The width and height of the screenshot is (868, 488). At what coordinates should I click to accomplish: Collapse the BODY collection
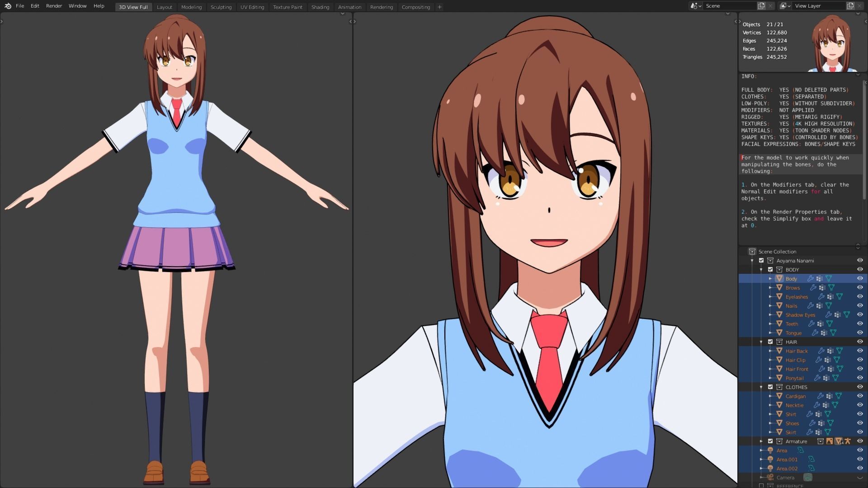761,270
